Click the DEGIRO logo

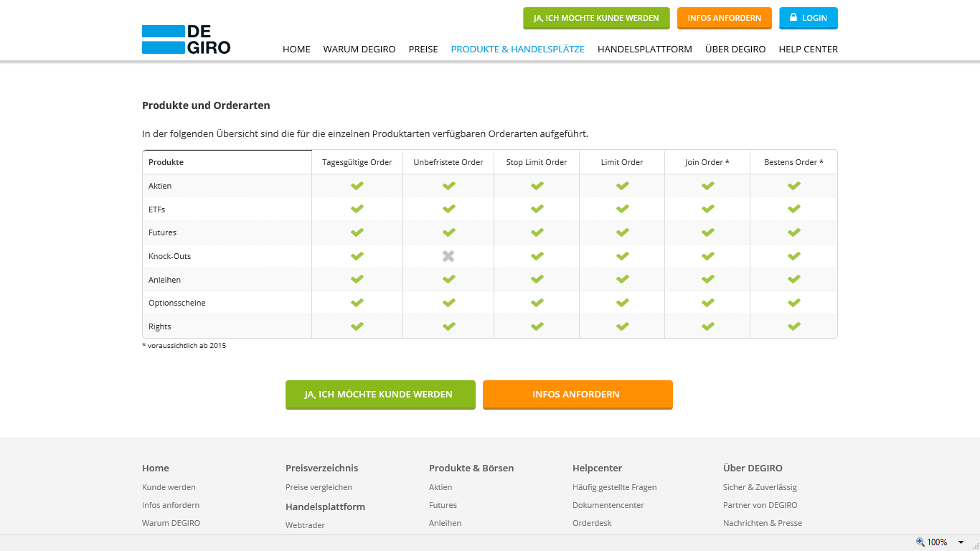[x=186, y=39]
